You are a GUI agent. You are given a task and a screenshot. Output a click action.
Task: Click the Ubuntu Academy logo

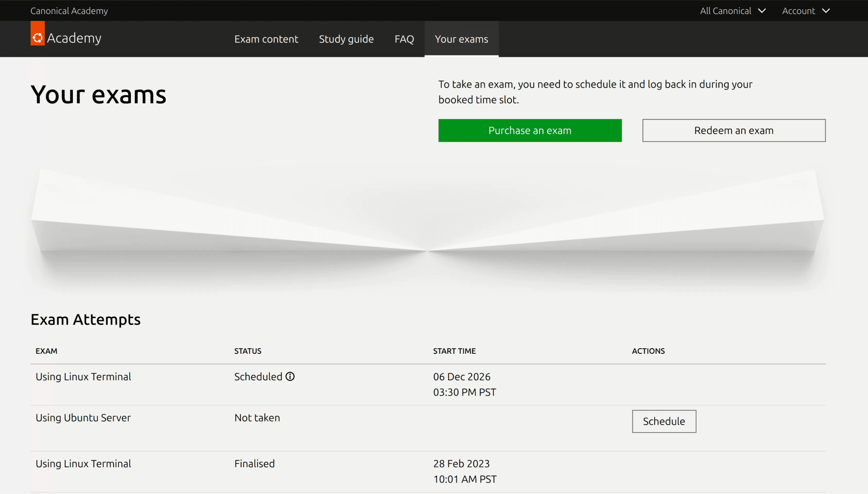pos(66,37)
